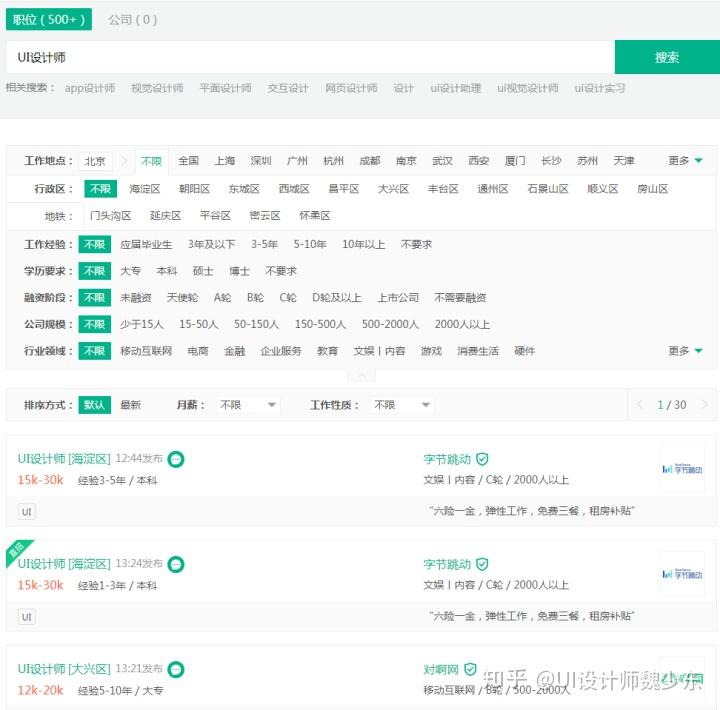The width and height of the screenshot is (720, 710).
Task: Go to next results page arrow
Action: (704, 405)
